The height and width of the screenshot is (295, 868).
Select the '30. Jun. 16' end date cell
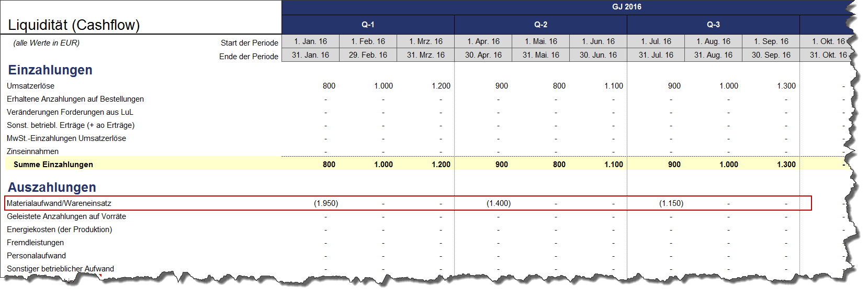tap(598, 55)
